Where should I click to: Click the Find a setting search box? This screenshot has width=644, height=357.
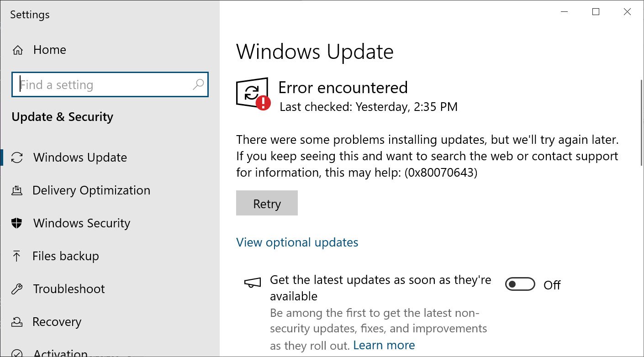point(110,84)
